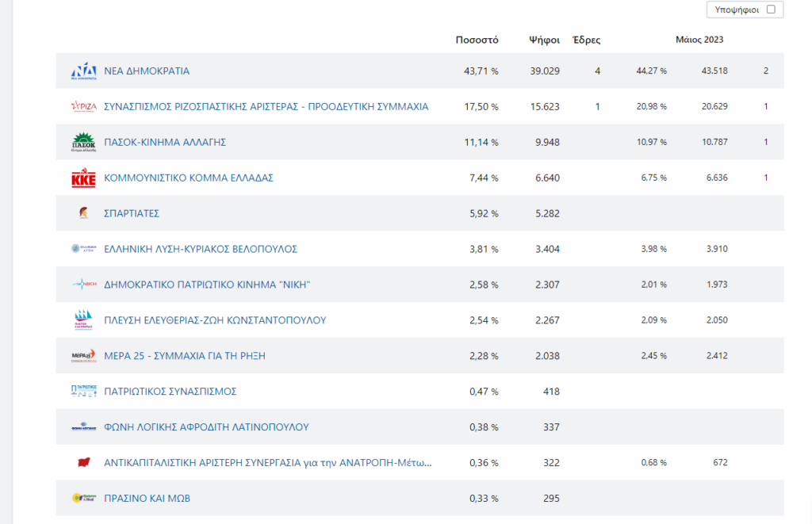The image size is (812, 524).
Task: Click the Ψήφοι column header
Action: click(544, 40)
